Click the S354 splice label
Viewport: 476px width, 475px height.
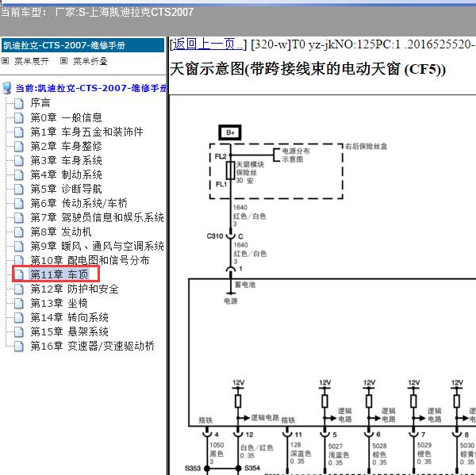(x=252, y=468)
